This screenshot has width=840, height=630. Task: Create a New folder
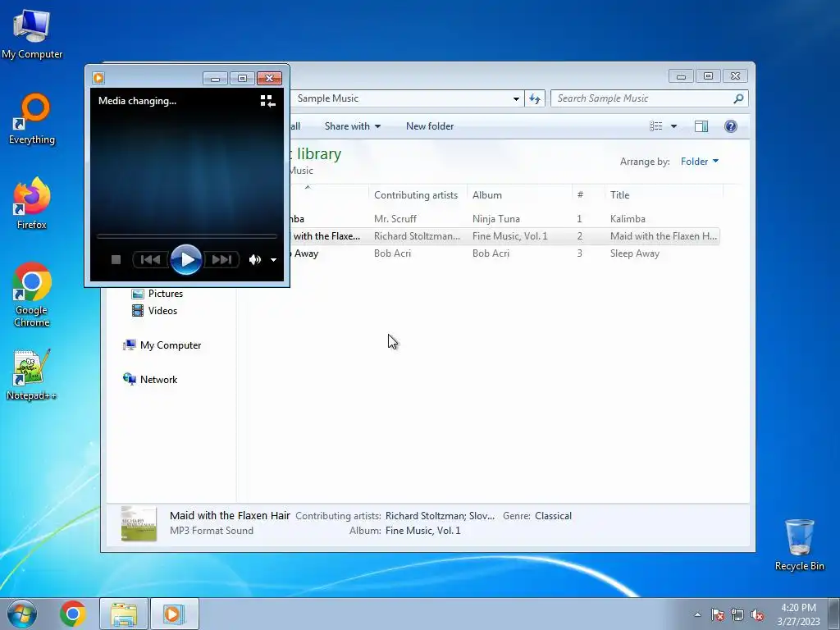click(430, 126)
